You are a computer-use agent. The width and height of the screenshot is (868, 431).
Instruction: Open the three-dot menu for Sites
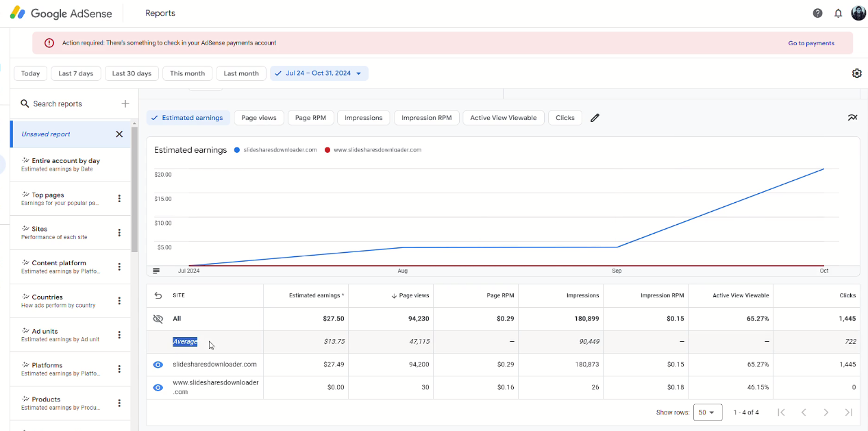tap(119, 233)
